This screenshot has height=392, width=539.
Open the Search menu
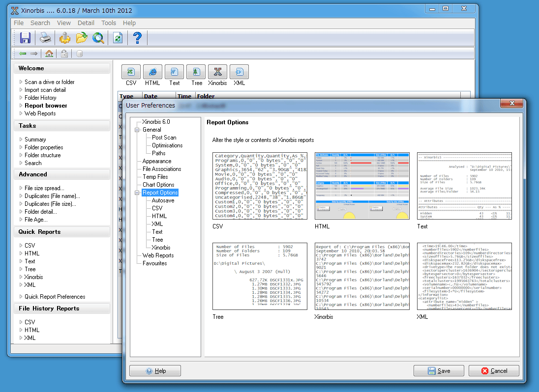tap(40, 23)
